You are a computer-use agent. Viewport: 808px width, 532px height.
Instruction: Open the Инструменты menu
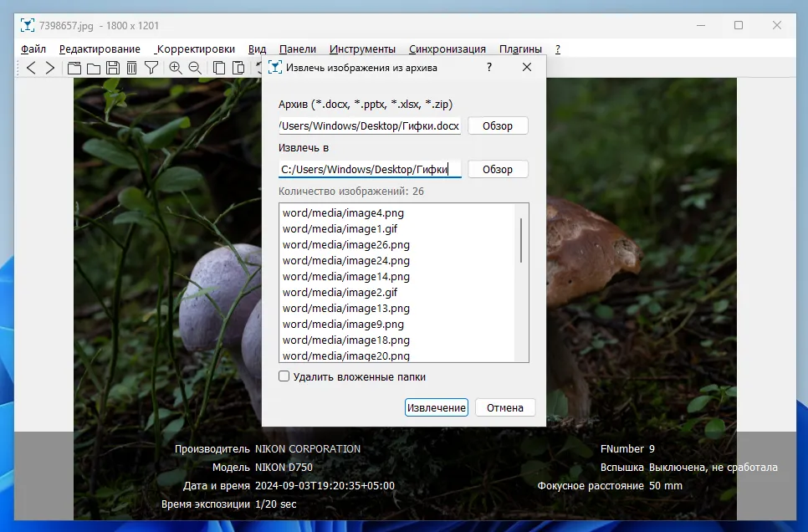point(362,49)
